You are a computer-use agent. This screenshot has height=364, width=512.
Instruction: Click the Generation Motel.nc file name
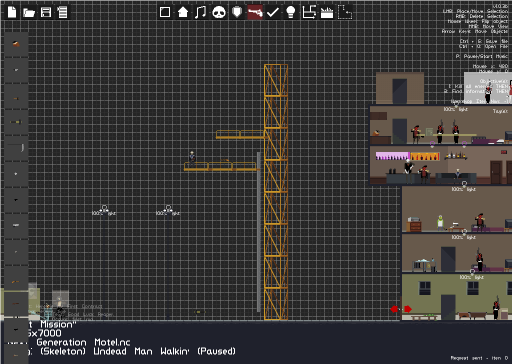coord(83,342)
